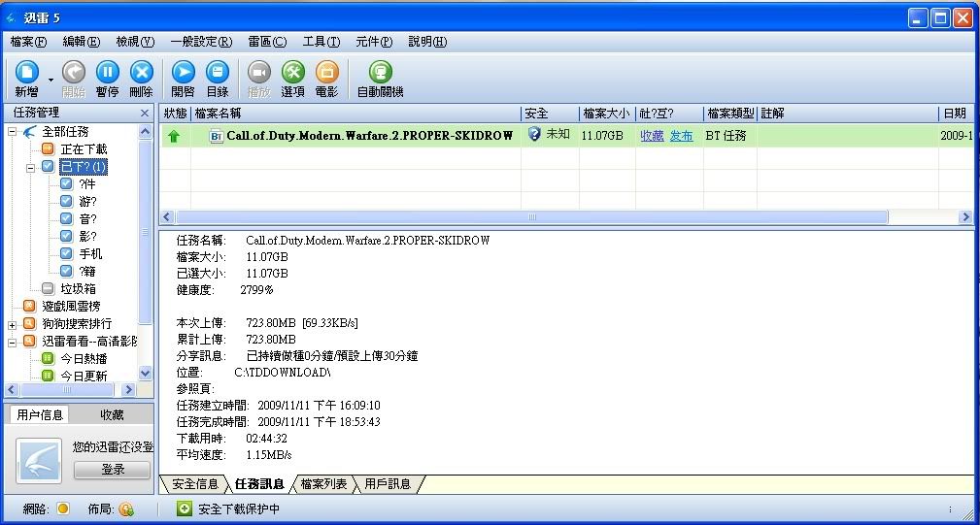Click the 发布 link in the task row
The width and height of the screenshot is (980, 525).
(681, 136)
